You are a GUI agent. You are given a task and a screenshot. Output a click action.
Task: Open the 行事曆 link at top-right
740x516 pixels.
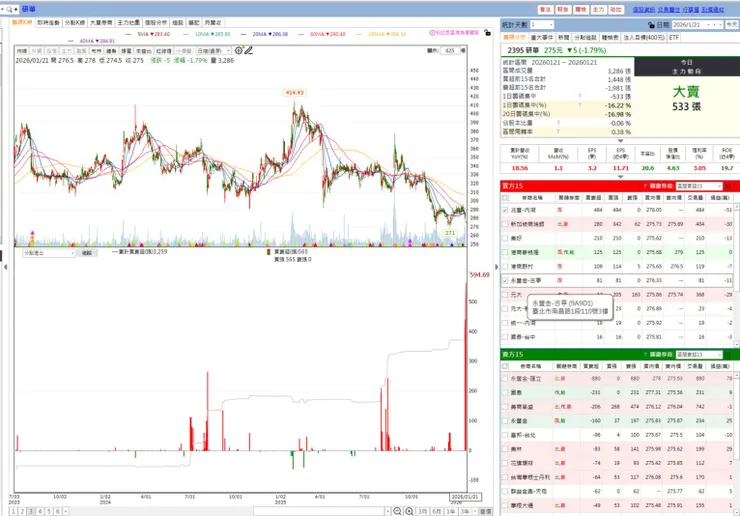(x=690, y=9)
